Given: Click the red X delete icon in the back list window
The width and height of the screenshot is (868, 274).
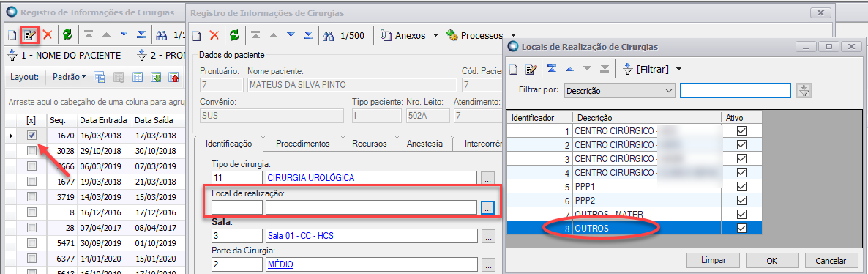Looking at the screenshot, I should 48,35.
